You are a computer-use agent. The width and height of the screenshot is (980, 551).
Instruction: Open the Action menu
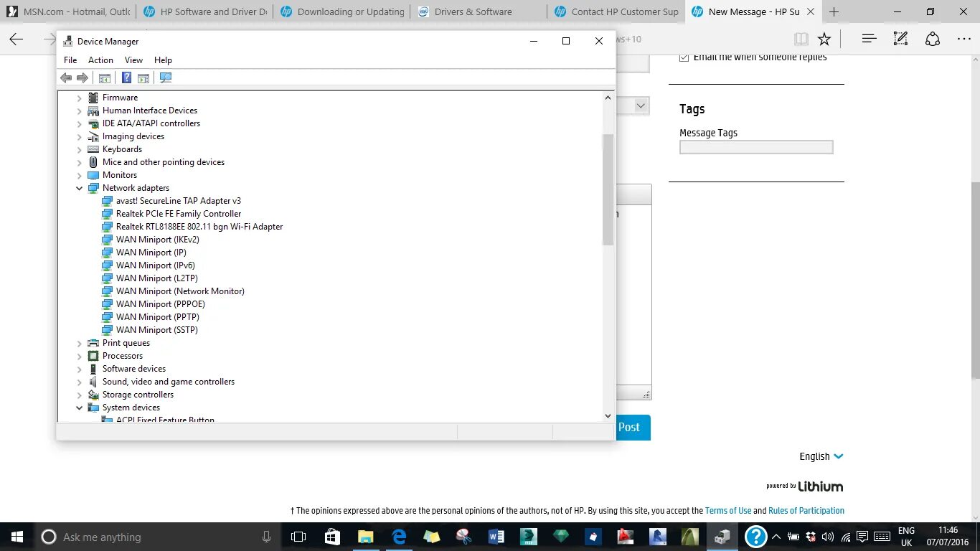(x=100, y=60)
